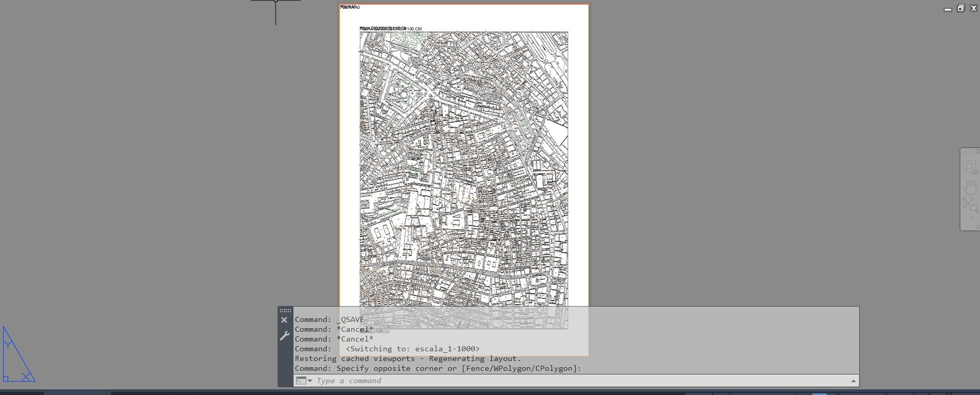Open command line customize wrench settings
980x395 pixels.
point(284,336)
